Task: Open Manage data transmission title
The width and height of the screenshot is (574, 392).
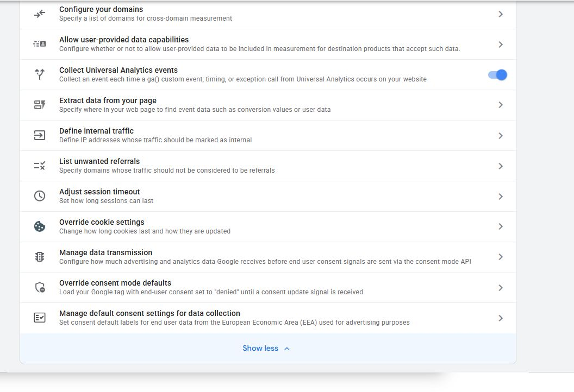Action: [x=106, y=252]
